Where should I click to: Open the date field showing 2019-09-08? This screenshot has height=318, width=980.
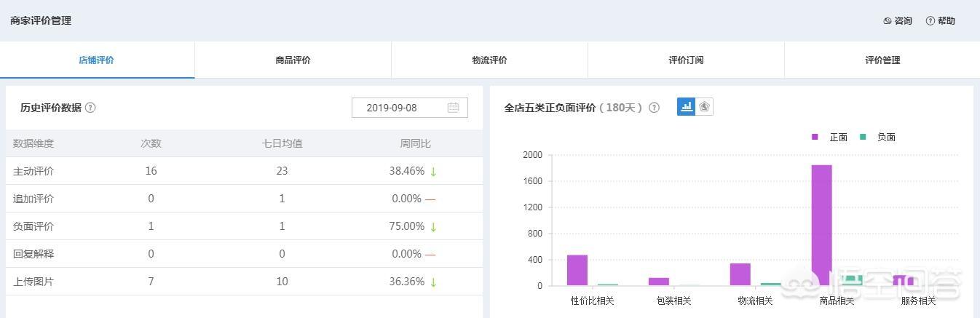pyautogui.click(x=410, y=108)
